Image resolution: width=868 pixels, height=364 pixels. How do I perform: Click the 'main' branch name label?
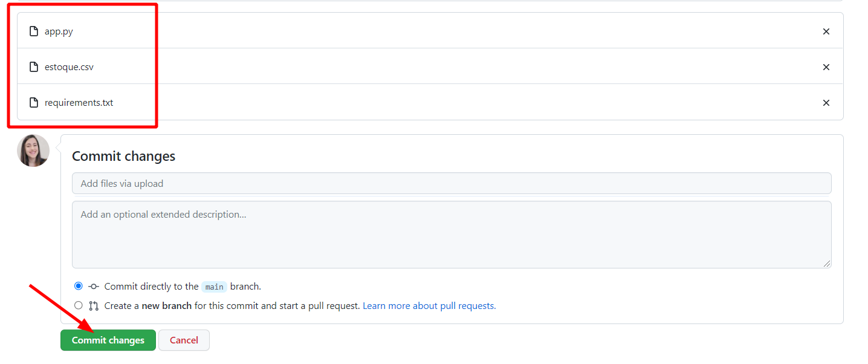[x=215, y=287]
